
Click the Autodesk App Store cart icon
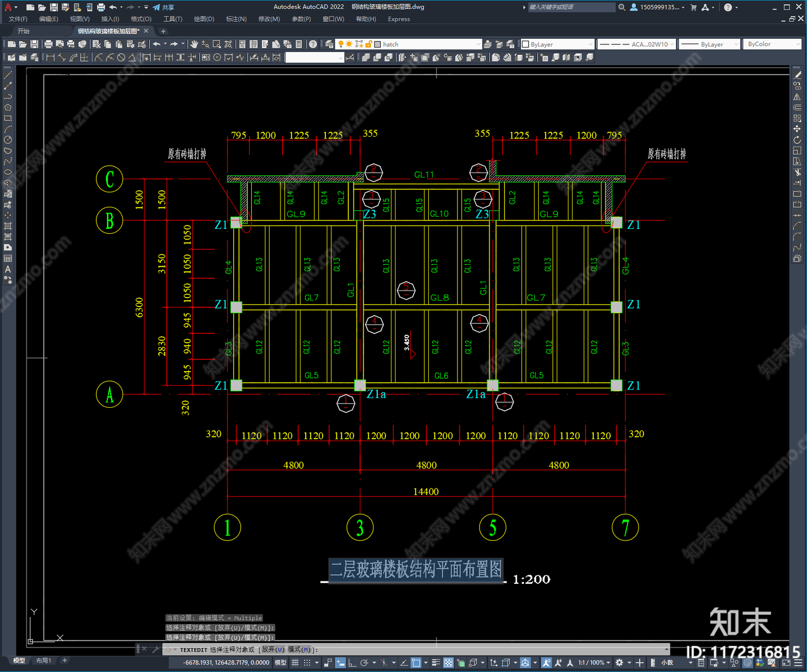(694, 7)
